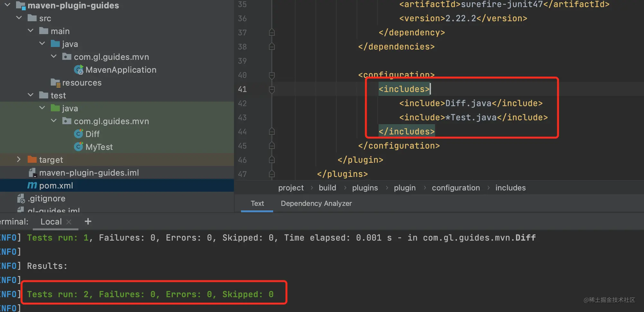Collapse the main folder chevron
Image resolution: width=644 pixels, height=312 pixels.
[x=31, y=31]
